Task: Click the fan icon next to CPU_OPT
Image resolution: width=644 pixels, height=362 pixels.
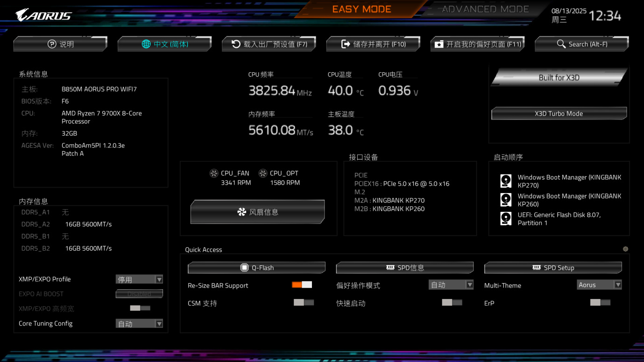Action: coord(263,174)
